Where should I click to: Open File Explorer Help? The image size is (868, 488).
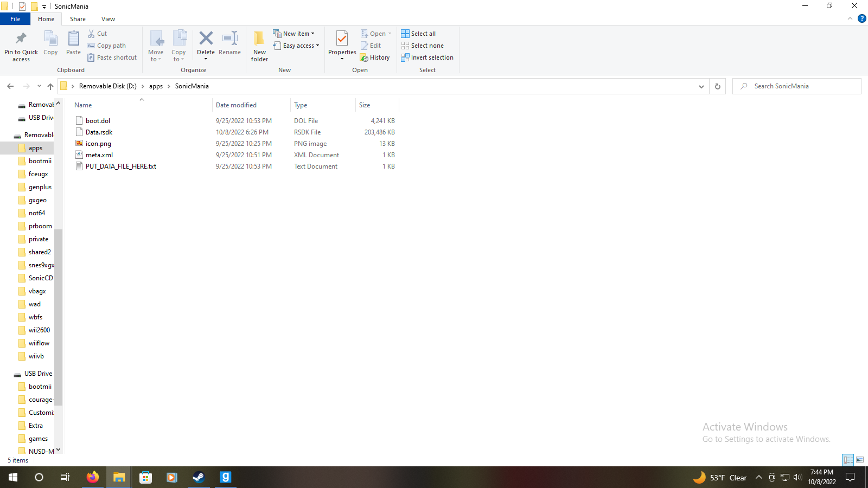click(861, 19)
